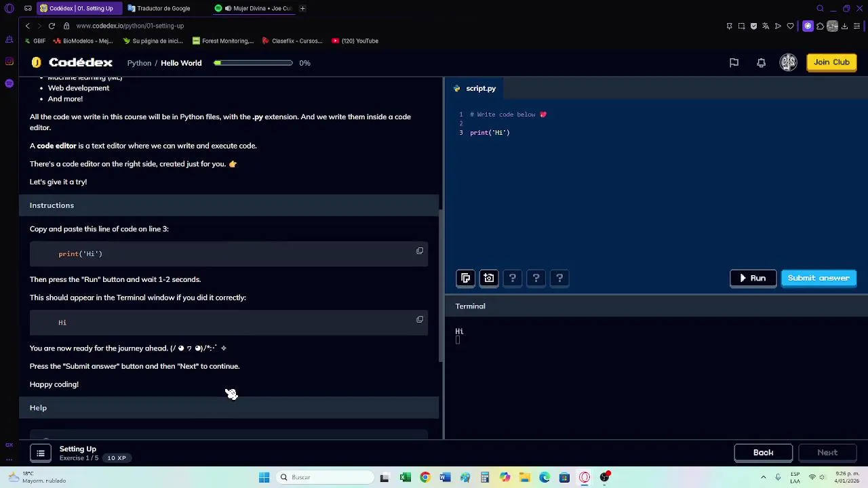
Task: Select the script.py editor tab
Action: click(x=475, y=89)
